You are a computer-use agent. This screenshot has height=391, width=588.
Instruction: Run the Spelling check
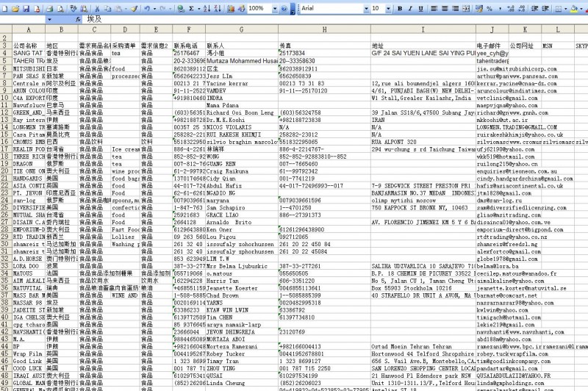tap(73, 9)
